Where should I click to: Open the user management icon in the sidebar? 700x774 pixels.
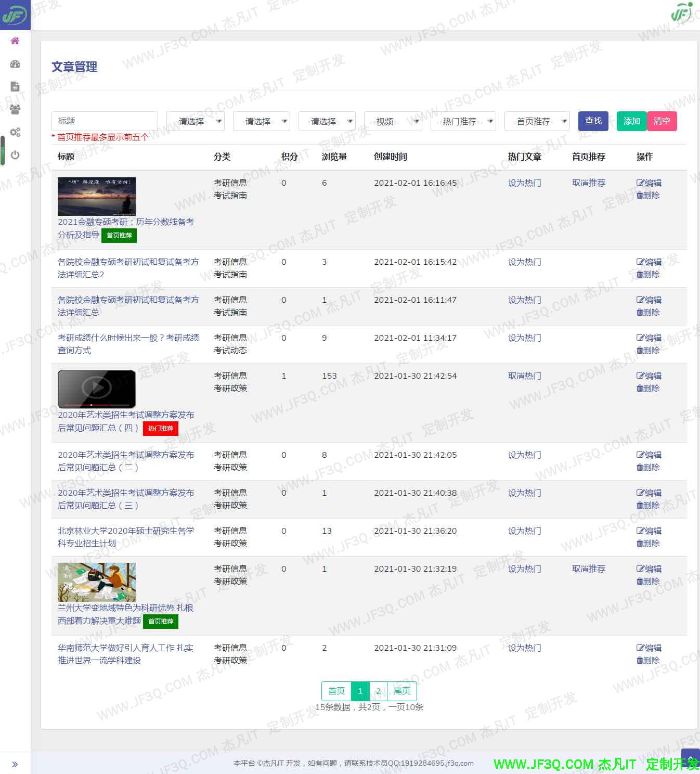[15, 109]
